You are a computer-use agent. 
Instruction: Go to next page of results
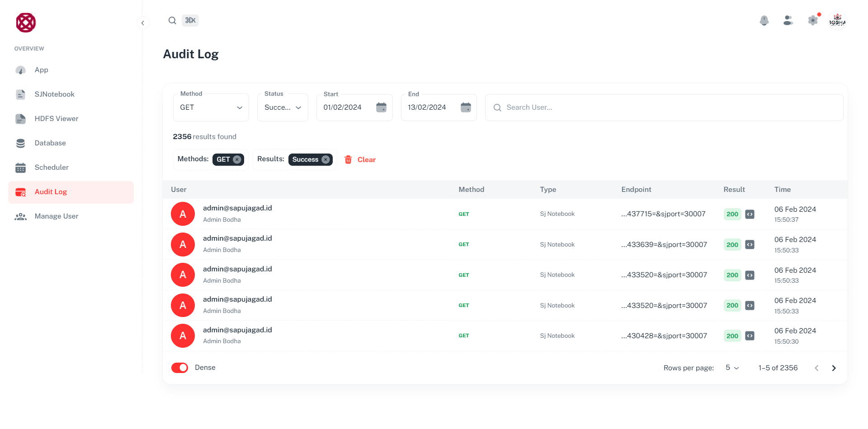pyautogui.click(x=834, y=368)
